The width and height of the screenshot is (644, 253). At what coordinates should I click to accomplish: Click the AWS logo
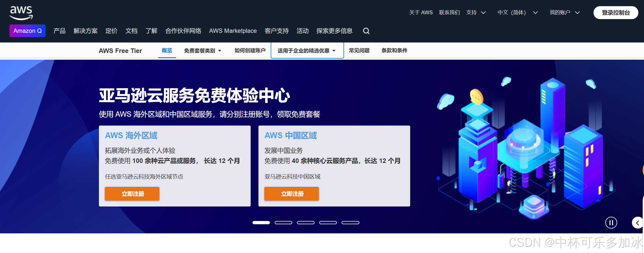point(21,13)
